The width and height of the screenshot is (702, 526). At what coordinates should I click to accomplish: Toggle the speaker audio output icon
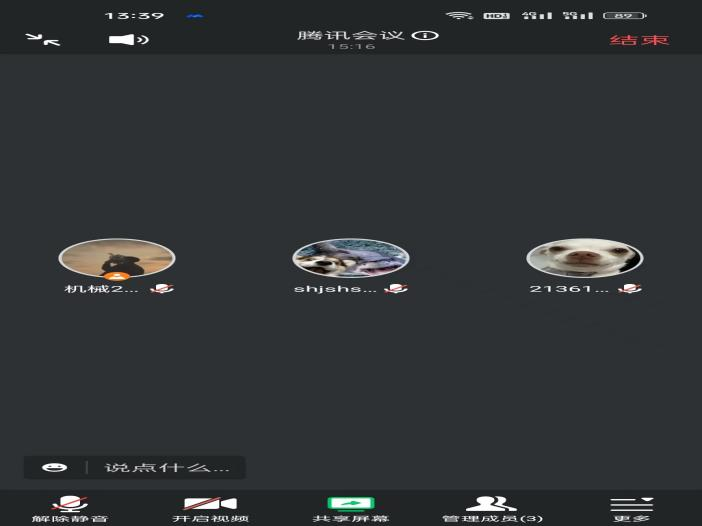128,40
